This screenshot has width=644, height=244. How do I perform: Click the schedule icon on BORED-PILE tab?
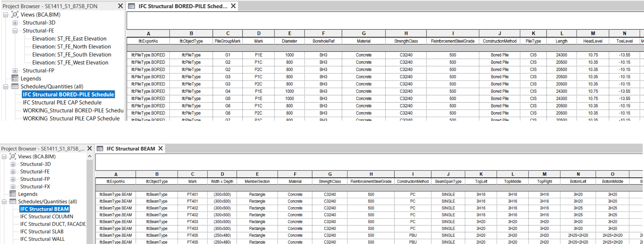132,6
